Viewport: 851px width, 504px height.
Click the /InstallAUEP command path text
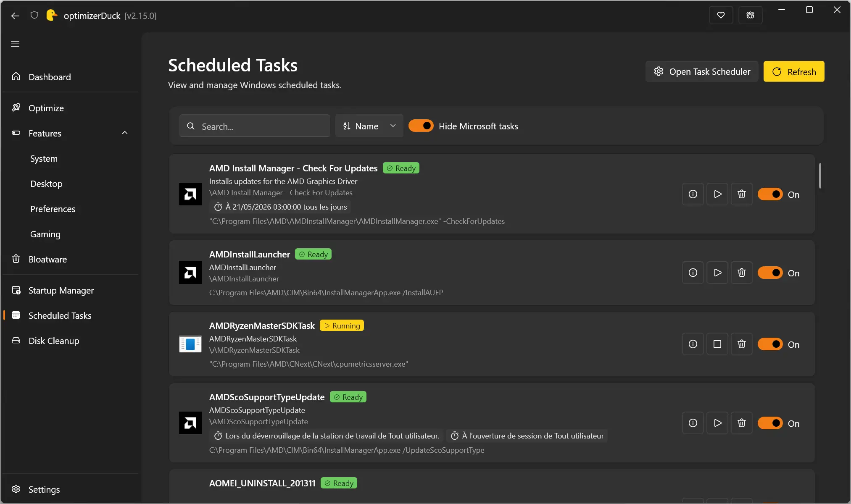[326, 292]
